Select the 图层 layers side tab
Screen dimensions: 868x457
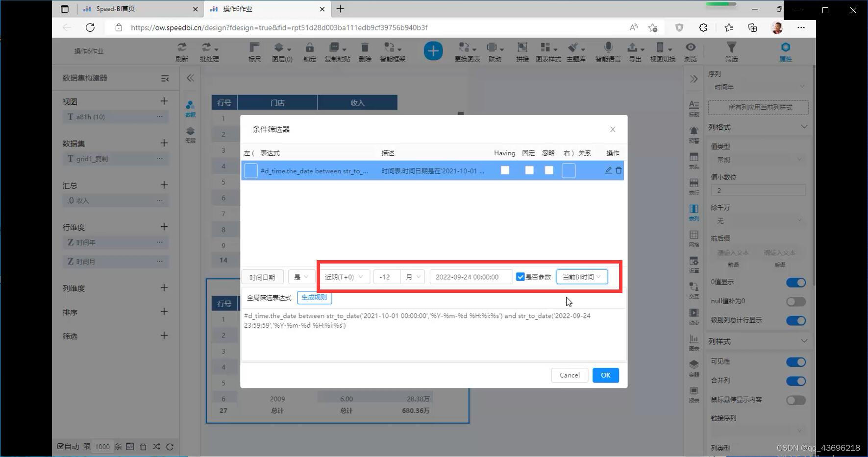[190, 135]
